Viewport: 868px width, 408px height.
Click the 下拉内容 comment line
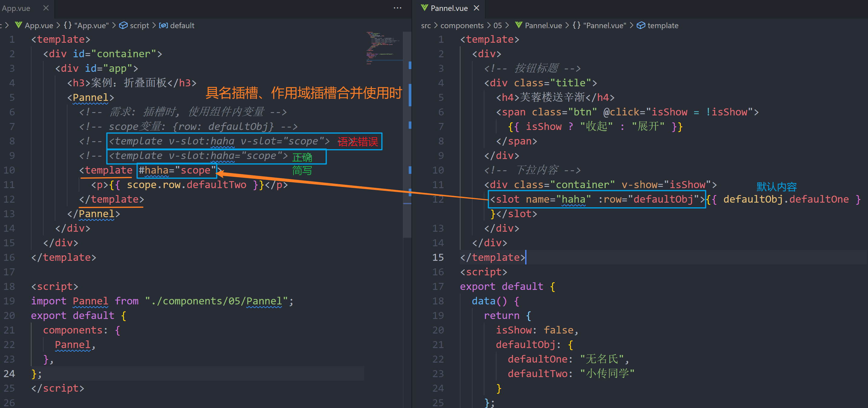[x=532, y=170]
